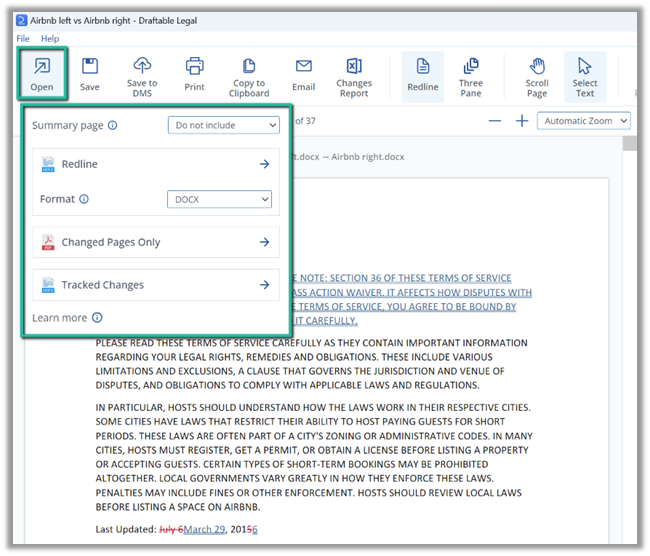Click the Print icon

point(194,66)
